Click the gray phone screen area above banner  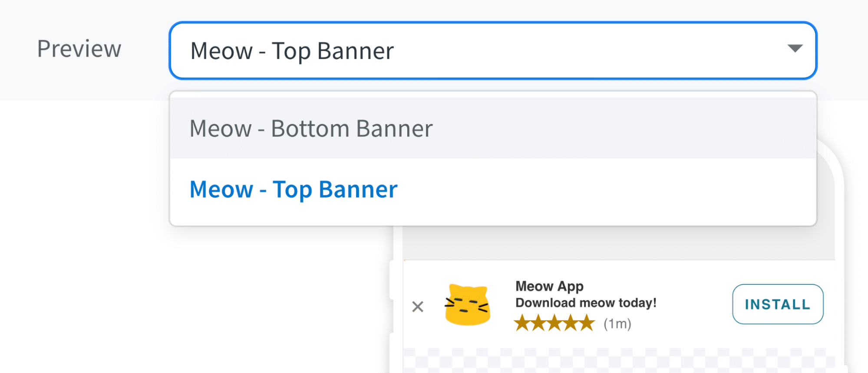pyautogui.click(x=617, y=243)
